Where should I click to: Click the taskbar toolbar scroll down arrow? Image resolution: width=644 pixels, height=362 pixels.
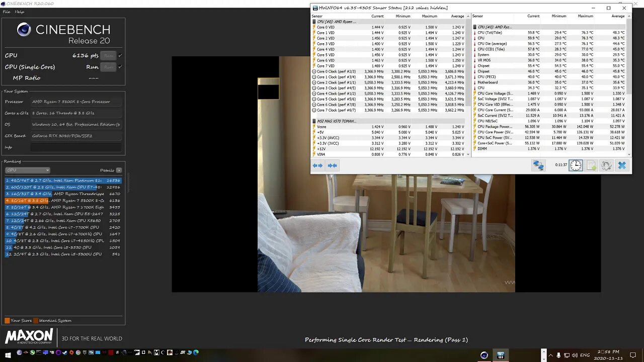point(544,358)
